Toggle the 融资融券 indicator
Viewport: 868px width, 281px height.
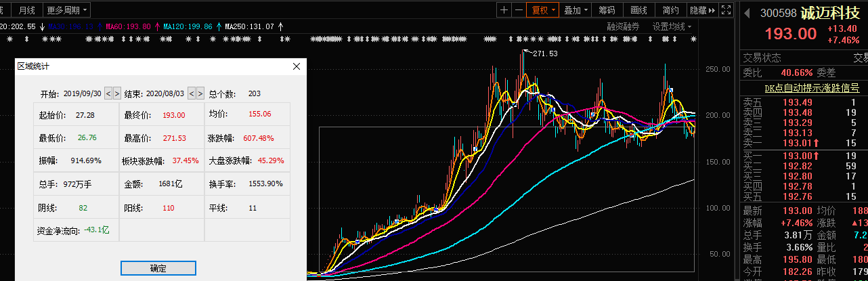623,26
